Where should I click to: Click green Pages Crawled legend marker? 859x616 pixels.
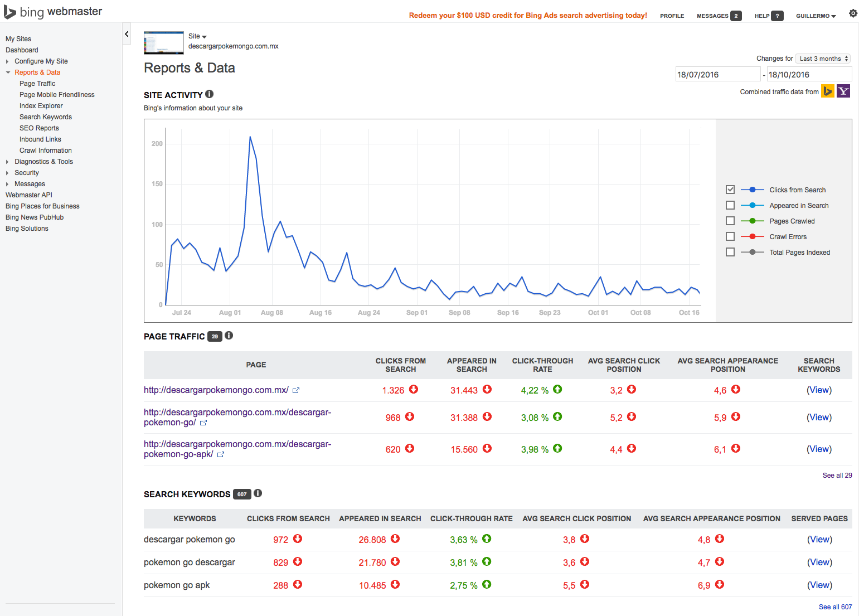752,221
